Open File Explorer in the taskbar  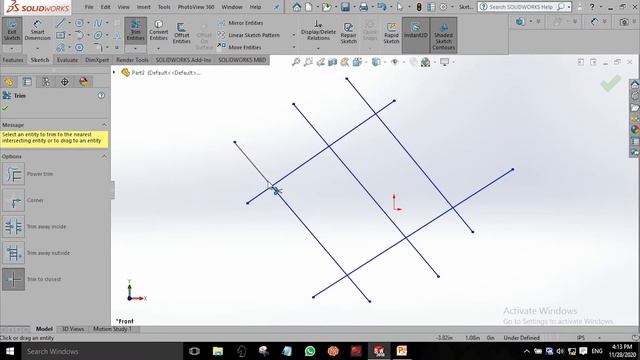tap(218, 351)
